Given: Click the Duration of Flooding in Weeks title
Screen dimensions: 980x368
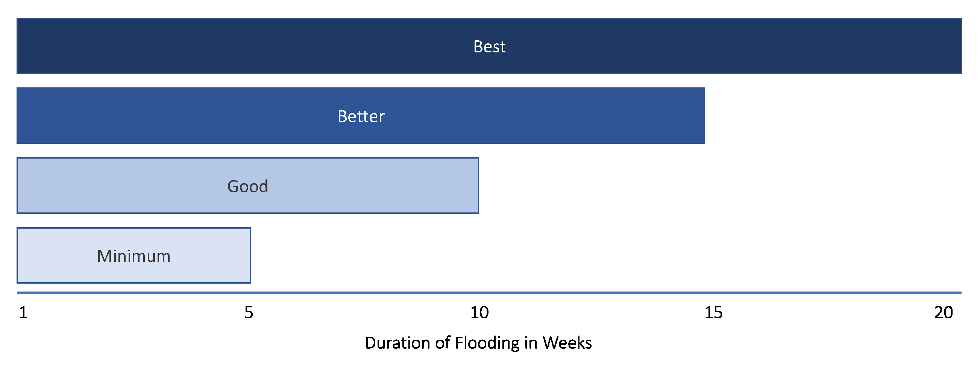Looking at the screenshot, I should click(478, 343).
